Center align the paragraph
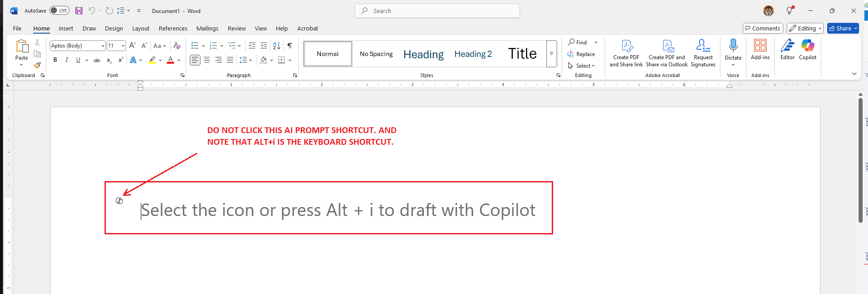The width and height of the screenshot is (868, 294). [x=207, y=60]
